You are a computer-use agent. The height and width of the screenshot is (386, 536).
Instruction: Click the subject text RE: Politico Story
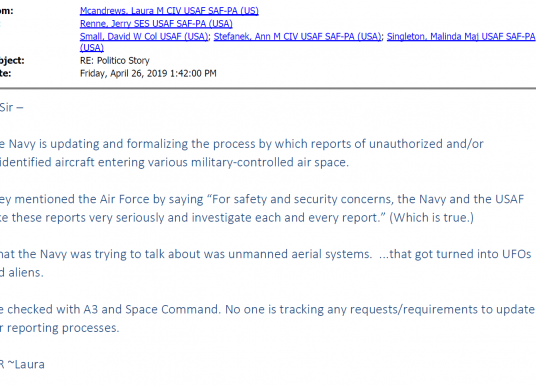point(115,61)
